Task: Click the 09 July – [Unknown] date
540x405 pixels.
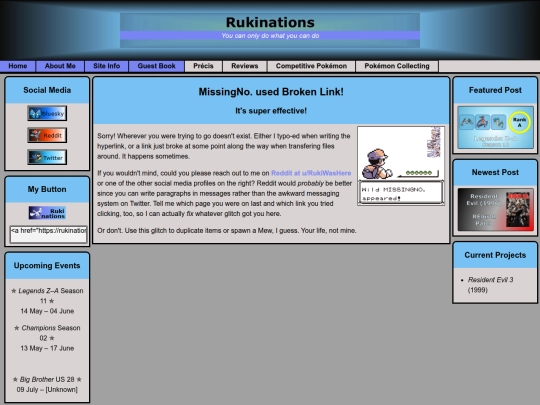Action: coord(47,390)
